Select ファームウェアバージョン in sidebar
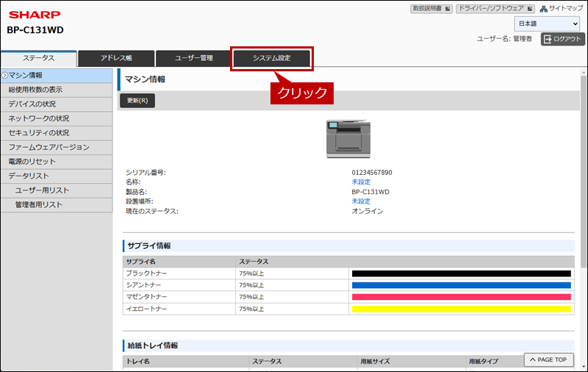Viewport: 588px width, 372px height. coord(57,147)
